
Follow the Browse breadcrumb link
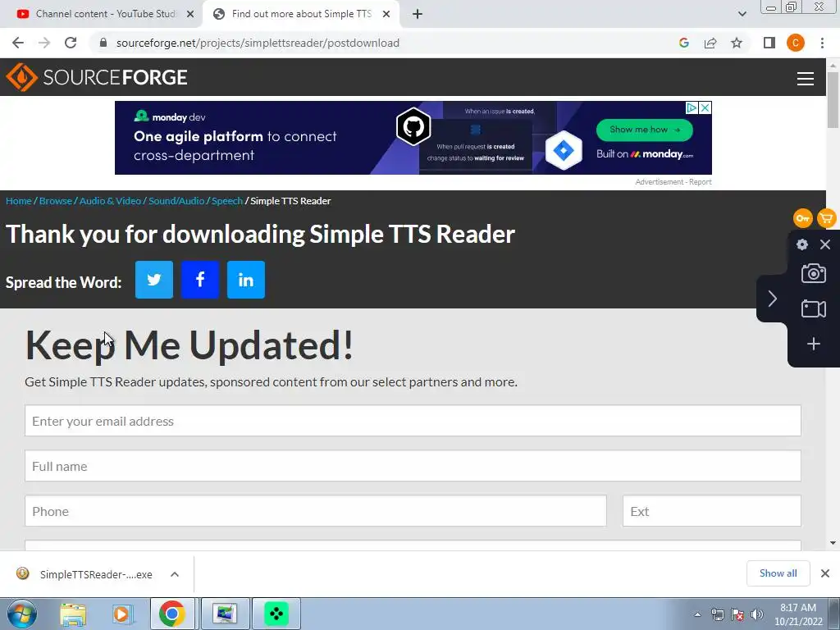click(56, 201)
